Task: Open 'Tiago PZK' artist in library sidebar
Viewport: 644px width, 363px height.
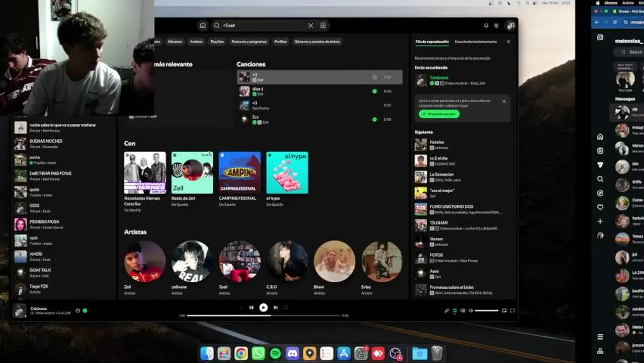Action: tap(65, 289)
